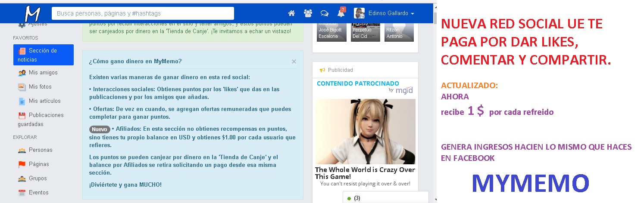Click the Personas group icon
Viewport: 644px width, 203px height.
[x=22, y=150]
